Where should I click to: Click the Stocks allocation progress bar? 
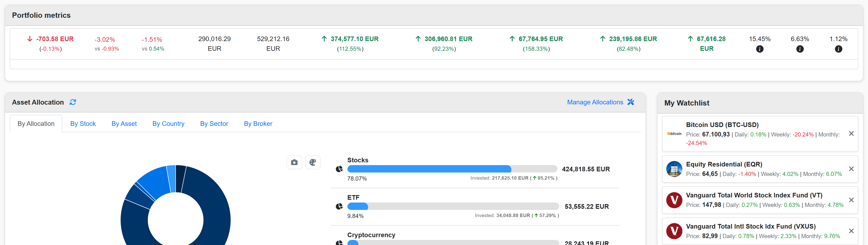(452, 169)
